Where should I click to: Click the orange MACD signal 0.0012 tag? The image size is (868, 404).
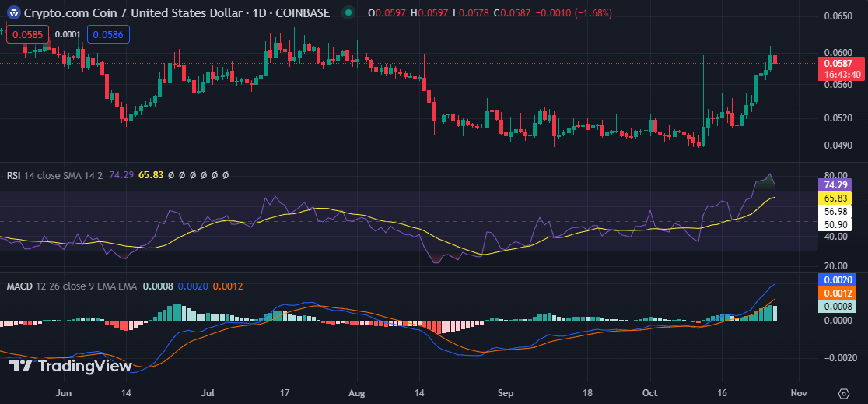(x=841, y=293)
